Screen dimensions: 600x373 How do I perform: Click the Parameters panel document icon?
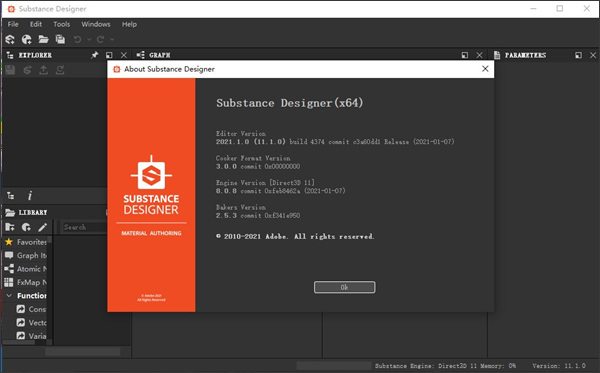497,55
